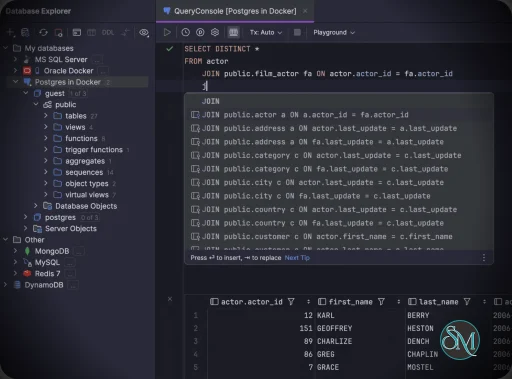The width and height of the screenshot is (512, 379).
Task: Open completion popup three-dot options
Action: (484, 258)
